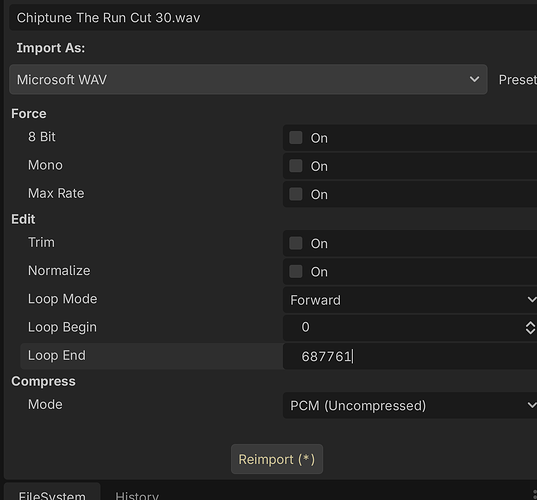Open the Preset menu button

click(517, 79)
